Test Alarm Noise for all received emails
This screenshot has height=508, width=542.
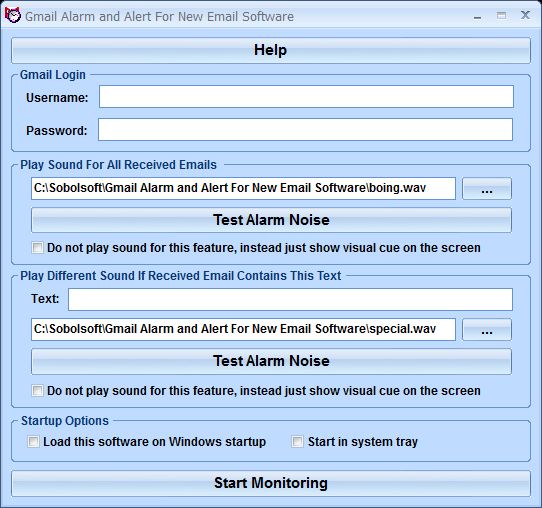coord(271,220)
